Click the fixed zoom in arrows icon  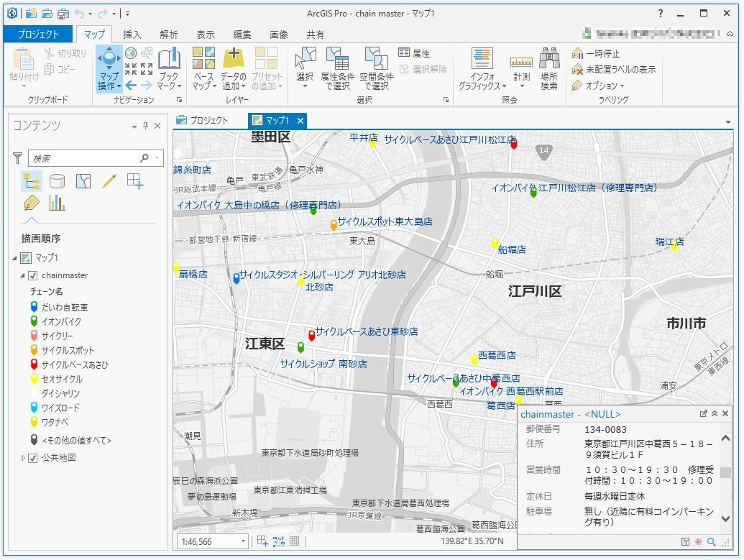(x=131, y=69)
